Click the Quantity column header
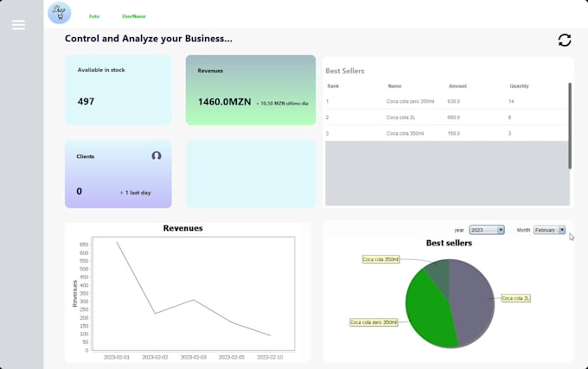Screen dimensions: 588x369 (x=519, y=86)
